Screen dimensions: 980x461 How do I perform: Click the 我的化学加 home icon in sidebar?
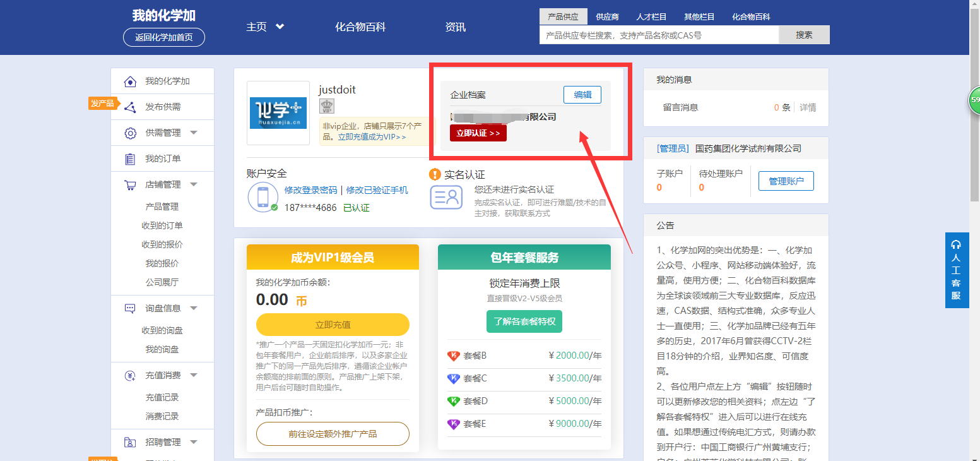click(x=130, y=81)
